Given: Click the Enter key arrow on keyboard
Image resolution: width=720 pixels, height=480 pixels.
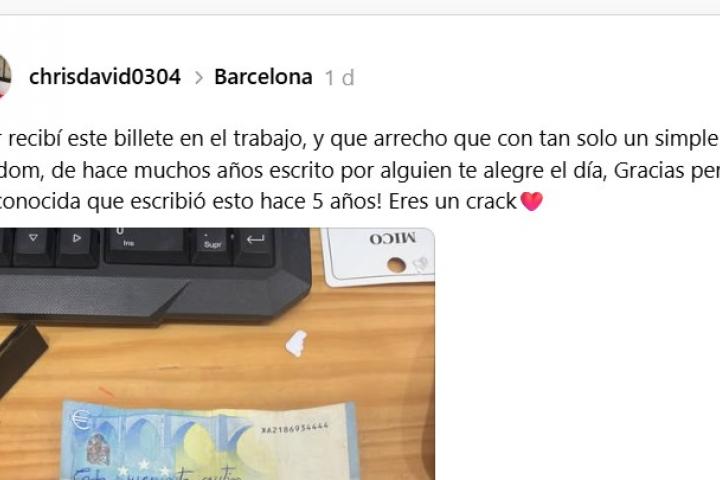Looking at the screenshot, I should [x=255, y=239].
